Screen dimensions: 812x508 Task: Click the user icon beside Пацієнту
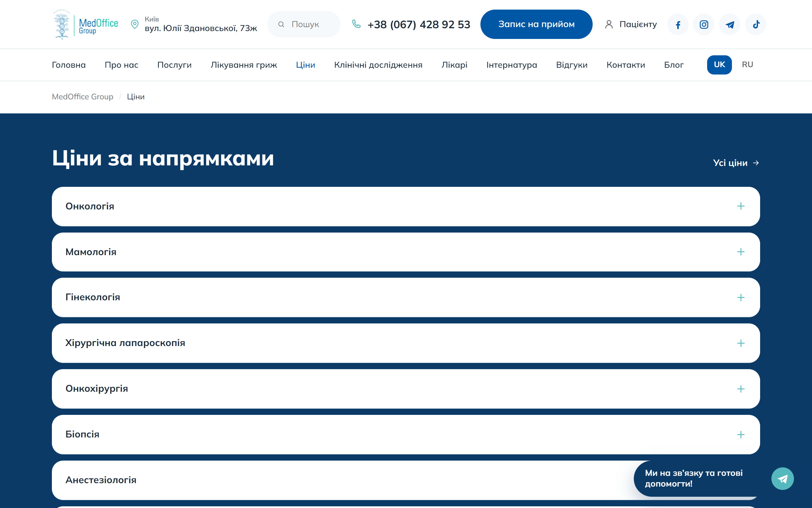[x=609, y=24]
